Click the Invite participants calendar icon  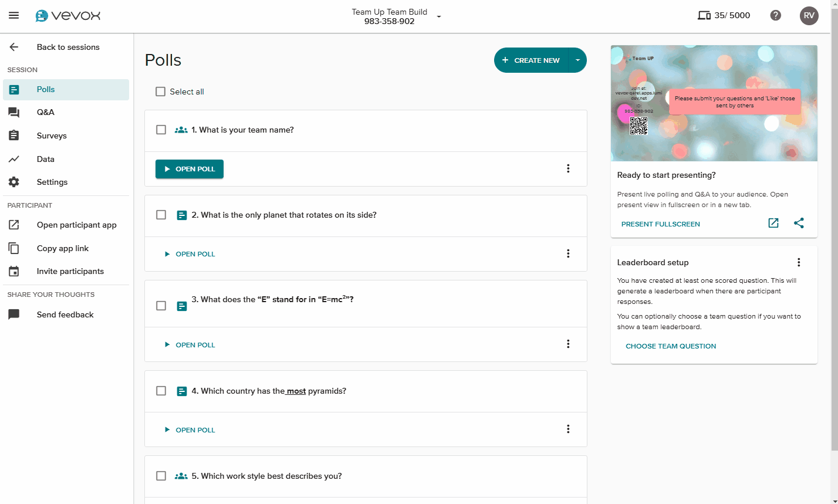(x=14, y=271)
